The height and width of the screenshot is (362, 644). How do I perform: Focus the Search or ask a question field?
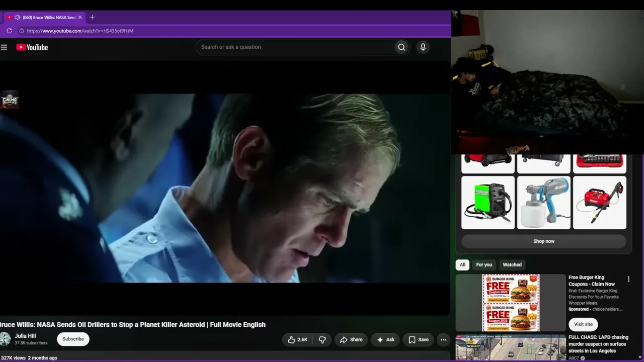point(295,47)
